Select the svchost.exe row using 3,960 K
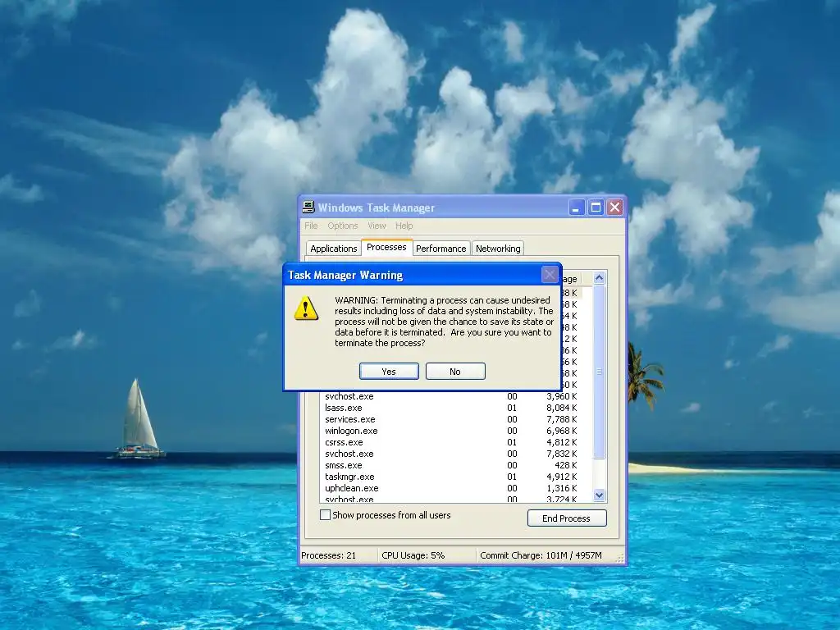The image size is (840, 630). (451, 396)
